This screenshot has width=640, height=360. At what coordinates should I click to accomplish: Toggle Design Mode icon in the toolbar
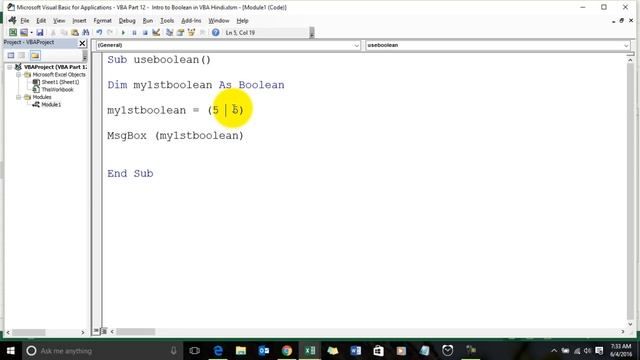(156, 33)
